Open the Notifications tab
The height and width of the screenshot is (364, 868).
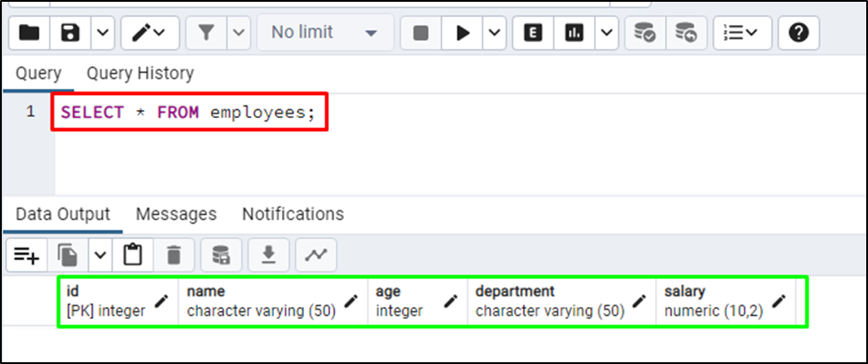pos(293,214)
